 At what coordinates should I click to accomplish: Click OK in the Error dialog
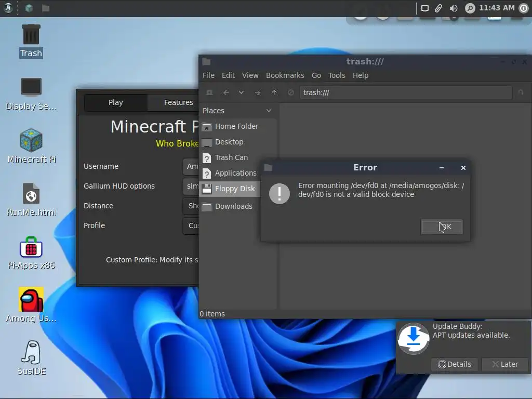point(442,227)
